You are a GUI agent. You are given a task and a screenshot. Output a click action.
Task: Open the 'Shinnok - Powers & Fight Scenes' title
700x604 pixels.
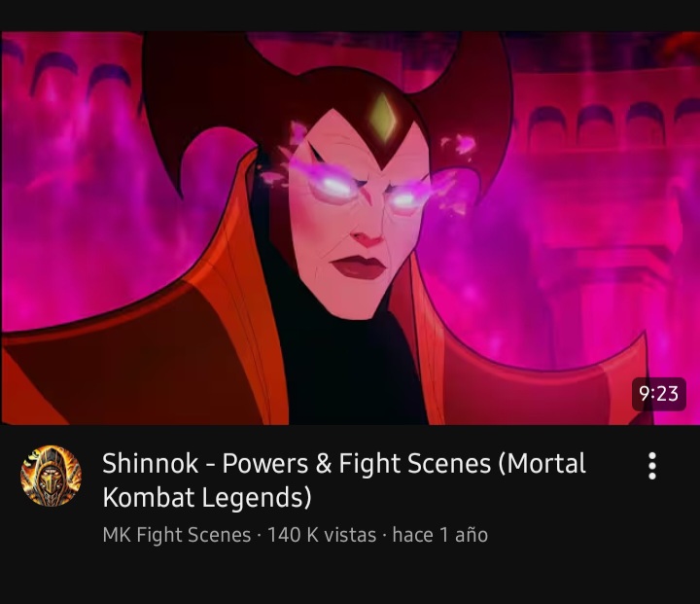[344, 480]
